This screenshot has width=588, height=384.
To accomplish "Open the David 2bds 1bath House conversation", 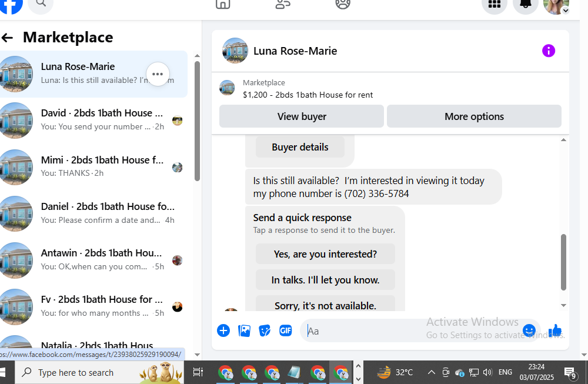I will [93, 121].
